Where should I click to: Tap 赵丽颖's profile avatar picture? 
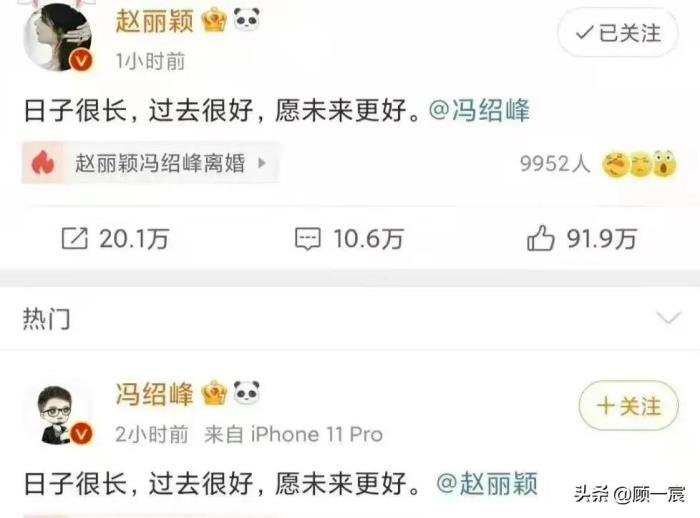pyautogui.click(x=57, y=37)
